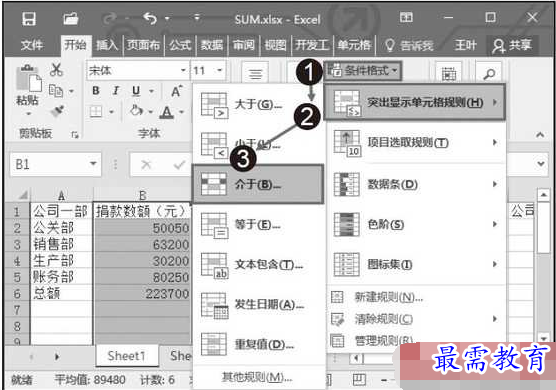Click the Increase Font Size icon
556x390 pixels.
[177, 91]
